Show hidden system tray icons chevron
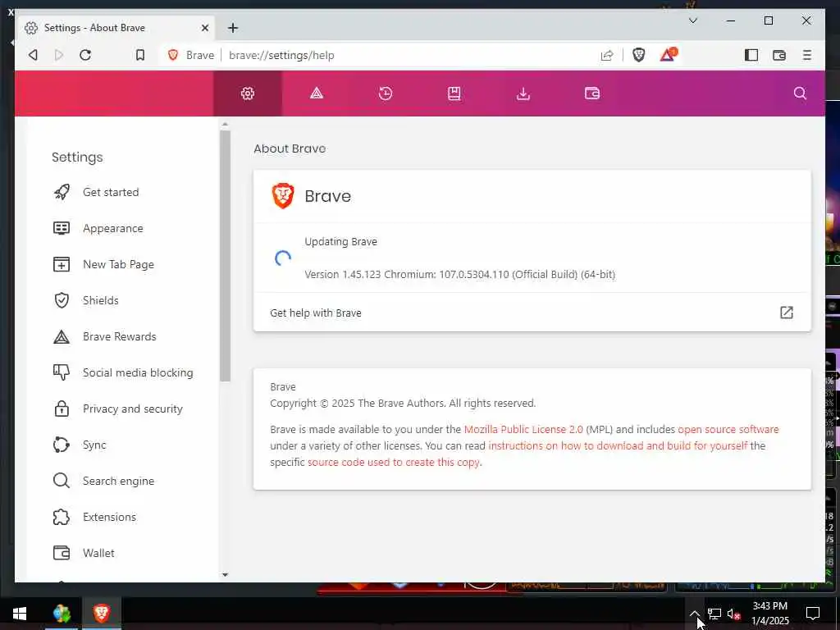Screen dimensions: 840x630 (694, 614)
